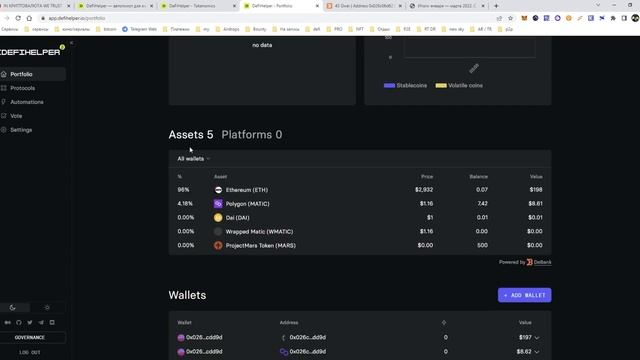Click the ProjectMars Token (MARS) icon
This screenshot has width=640, height=360.
[218, 245]
